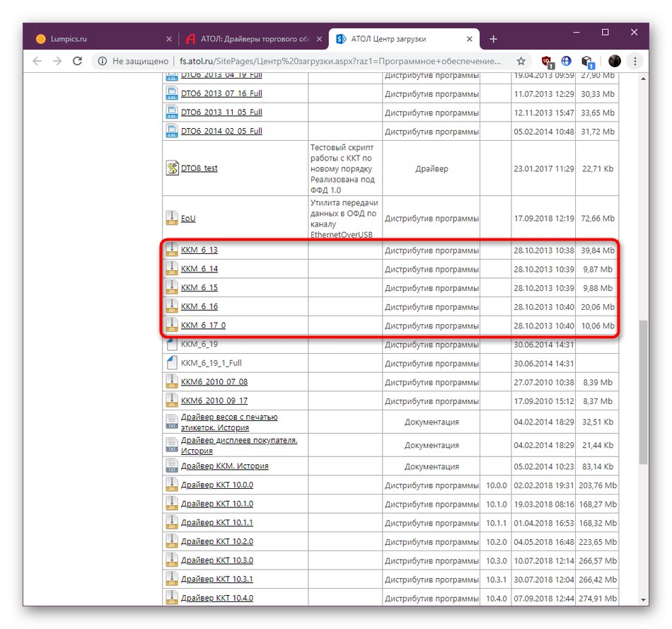Viewport: 672px width, 629px height.
Task: Download the KKM_6_16 link
Action: tap(199, 306)
